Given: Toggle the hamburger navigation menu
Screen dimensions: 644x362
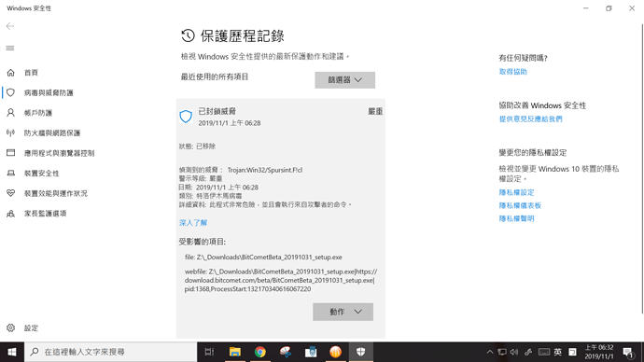Looking at the screenshot, I should 10,48.
